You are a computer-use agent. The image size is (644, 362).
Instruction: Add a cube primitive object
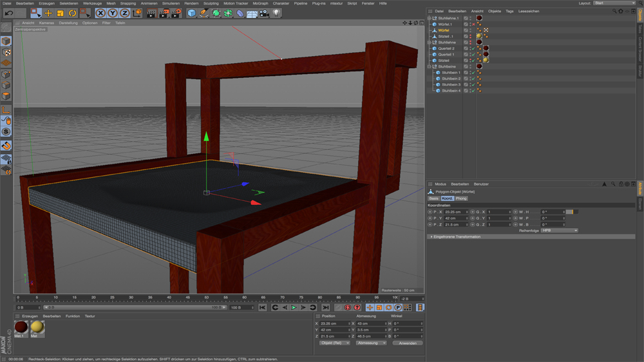pos(191,13)
